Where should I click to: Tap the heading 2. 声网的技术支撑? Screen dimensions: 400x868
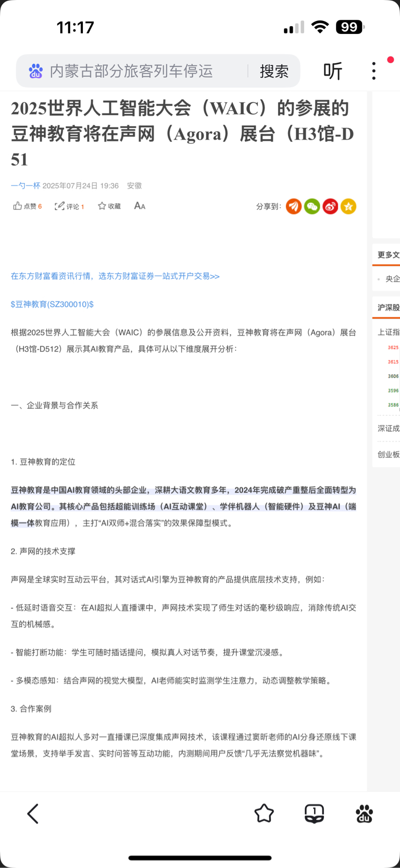pos(43,552)
